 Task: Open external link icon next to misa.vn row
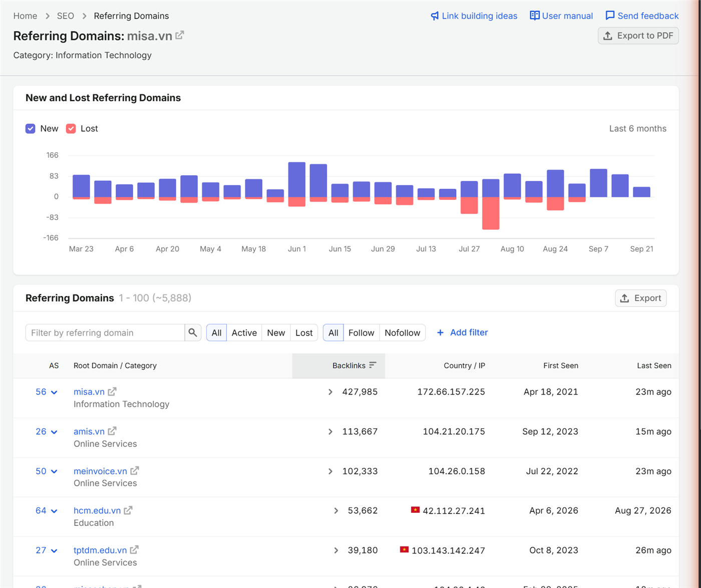pos(112,392)
